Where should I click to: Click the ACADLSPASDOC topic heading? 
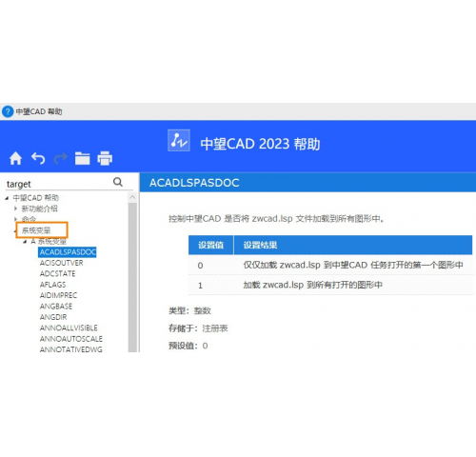pos(194,183)
